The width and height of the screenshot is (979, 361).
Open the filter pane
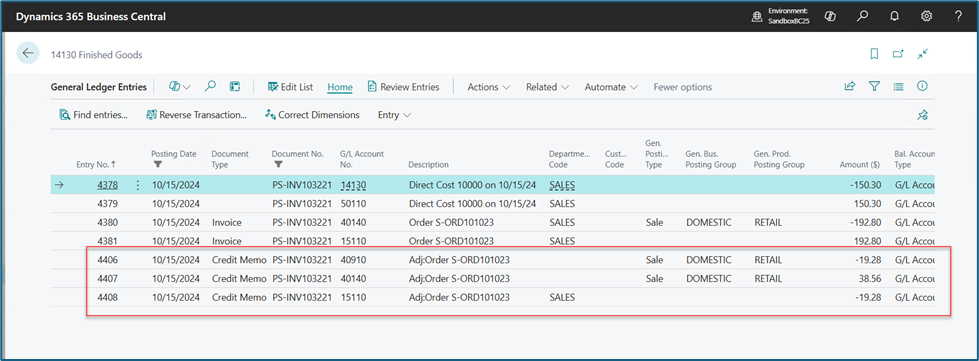874,87
